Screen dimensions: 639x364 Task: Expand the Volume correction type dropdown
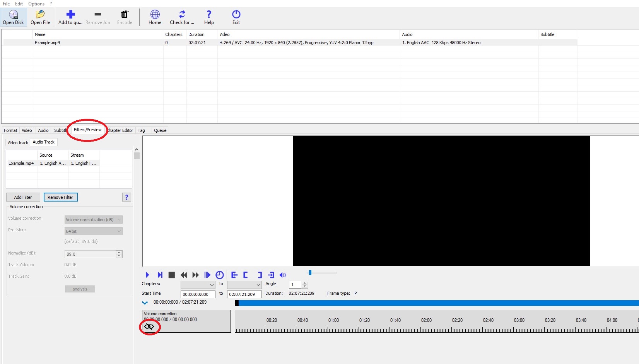click(93, 220)
